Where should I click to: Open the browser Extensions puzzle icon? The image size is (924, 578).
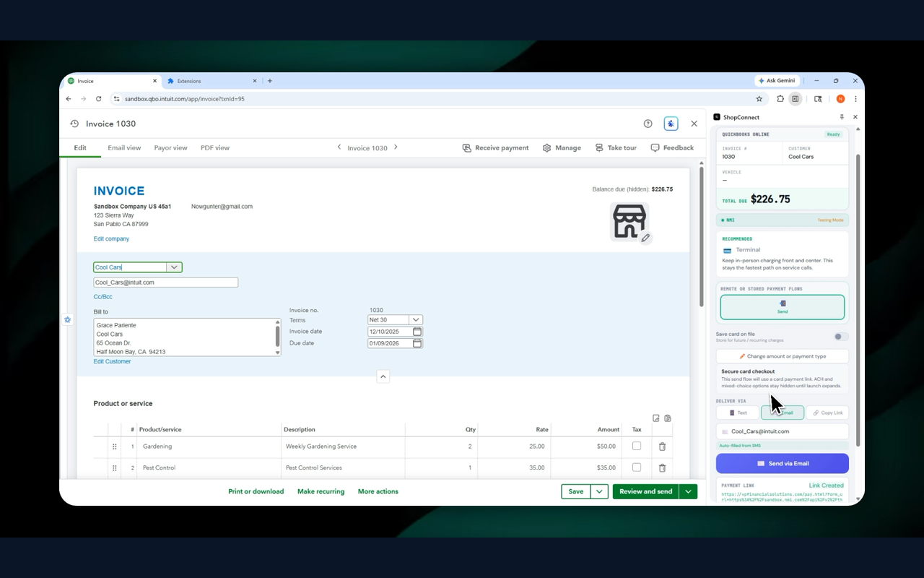(780, 99)
